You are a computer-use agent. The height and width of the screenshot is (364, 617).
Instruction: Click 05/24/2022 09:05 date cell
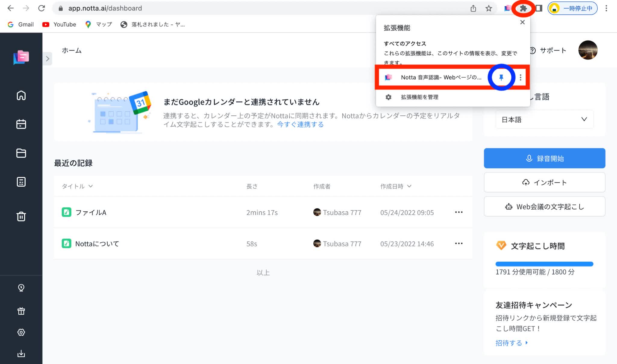(407, 212)
